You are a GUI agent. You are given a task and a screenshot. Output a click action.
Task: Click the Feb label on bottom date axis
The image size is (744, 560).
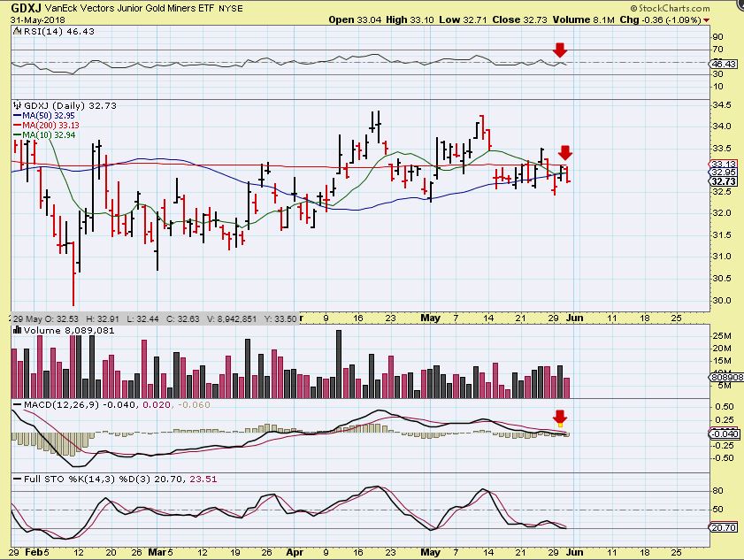pos(35,552)
